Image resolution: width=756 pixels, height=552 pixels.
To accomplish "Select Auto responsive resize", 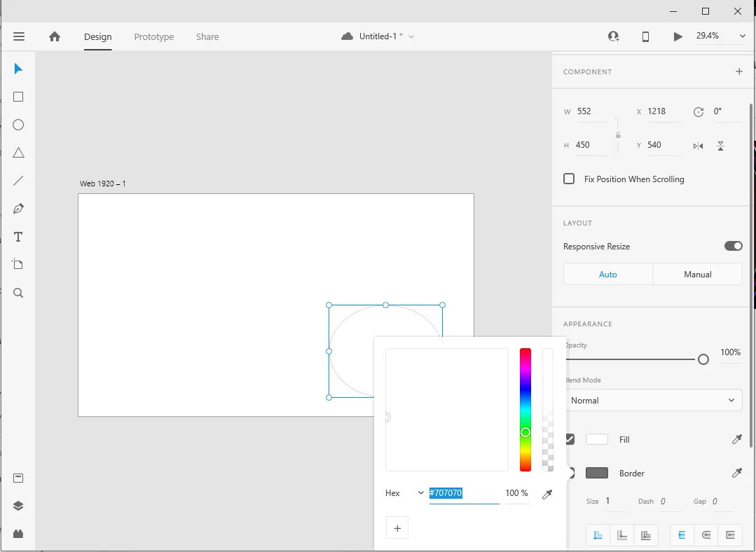I will point(608,274).
